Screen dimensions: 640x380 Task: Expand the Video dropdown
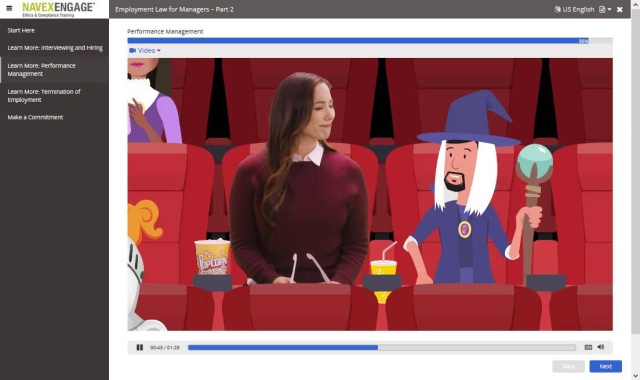[x=145, y=51]
